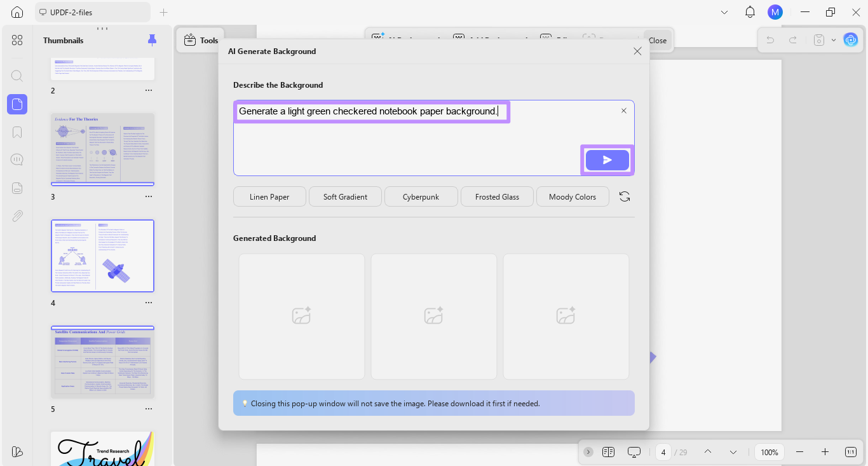
Task: Change the page display layout mode
Action: click(608, 452)
